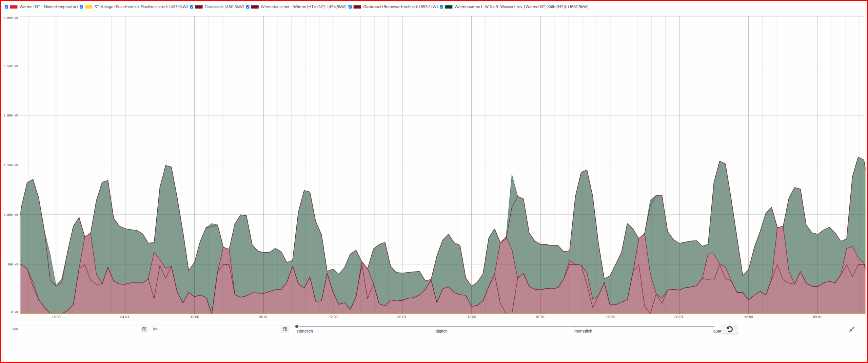Open the calendar picker for 'von' date
868x363 pixels.
coord(144,329)
